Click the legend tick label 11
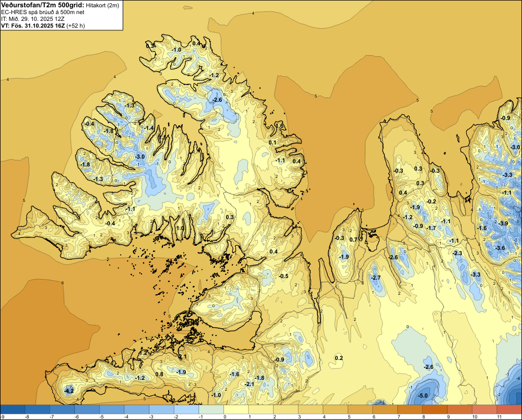This screenshot has height=420, width=522. (499, 417)
